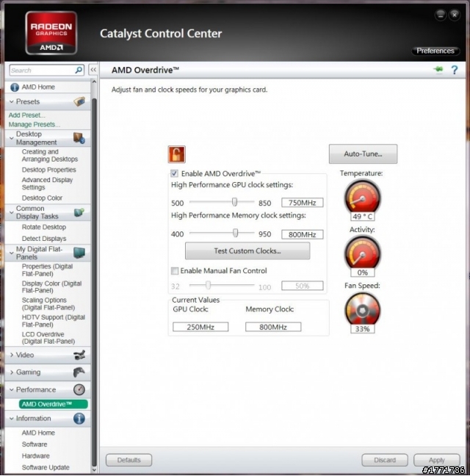470x476 pixels.
Task: Click the Gaming controller icon
Action: pyautogui.click(x=79, y=372)
